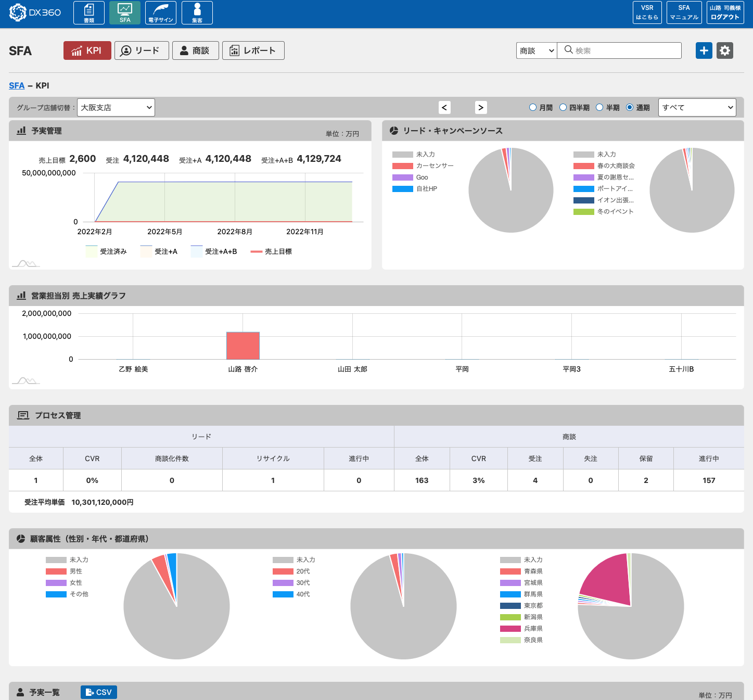Screen dimensions: 753x700
Task: Select the 月間 monthly radio button
Action: click(532, 107)
